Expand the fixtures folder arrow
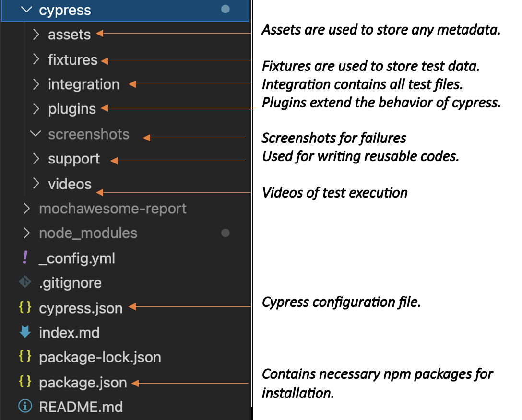The height and width of the screenshot is (420, 522). pos(36,59)
